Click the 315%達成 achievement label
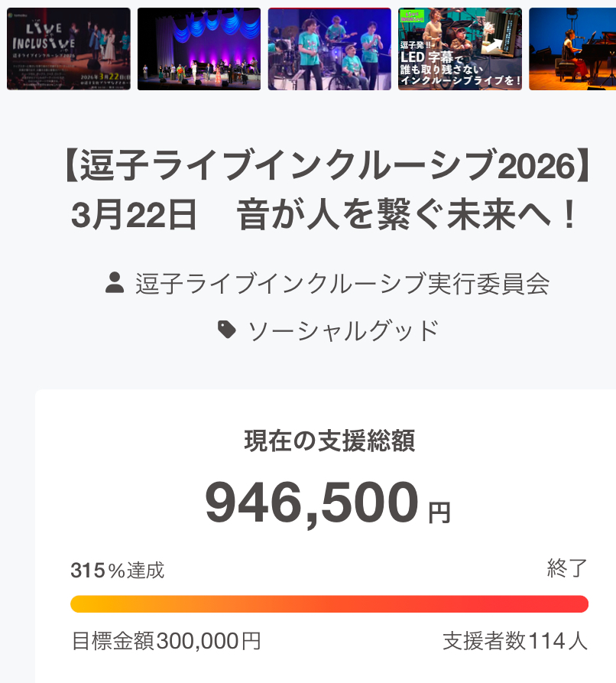Image resolution: width=616 pixels, height=683 pixels. pyautogui.click(x=117, y=571)
